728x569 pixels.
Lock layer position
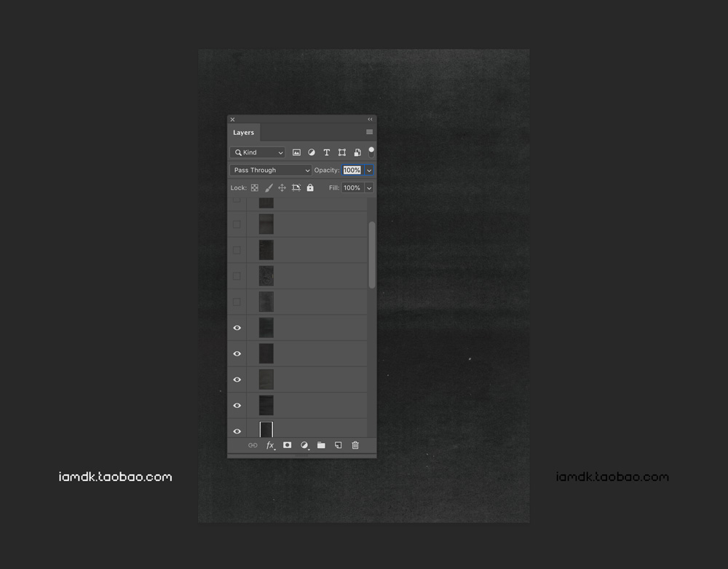[282, 188]
